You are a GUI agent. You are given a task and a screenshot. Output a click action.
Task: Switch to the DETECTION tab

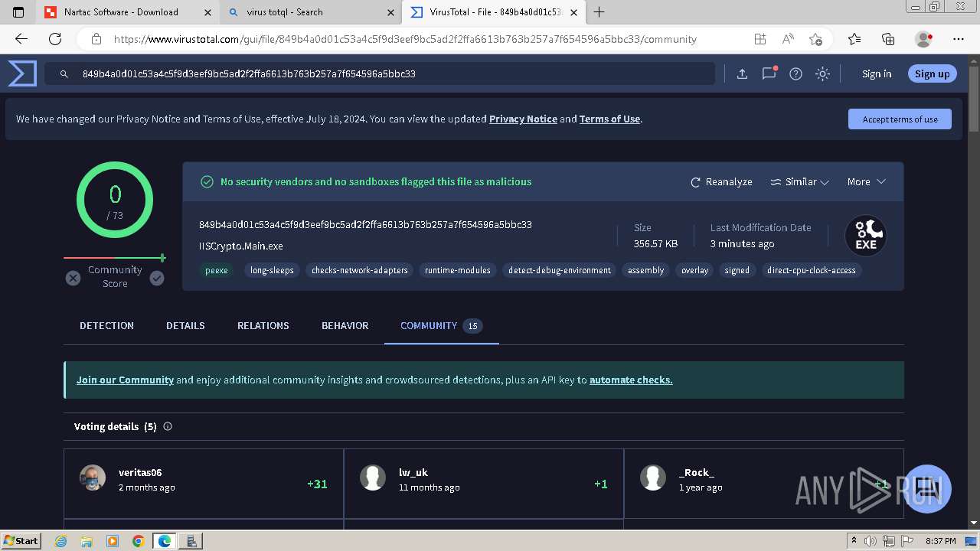tap(106, 325)
